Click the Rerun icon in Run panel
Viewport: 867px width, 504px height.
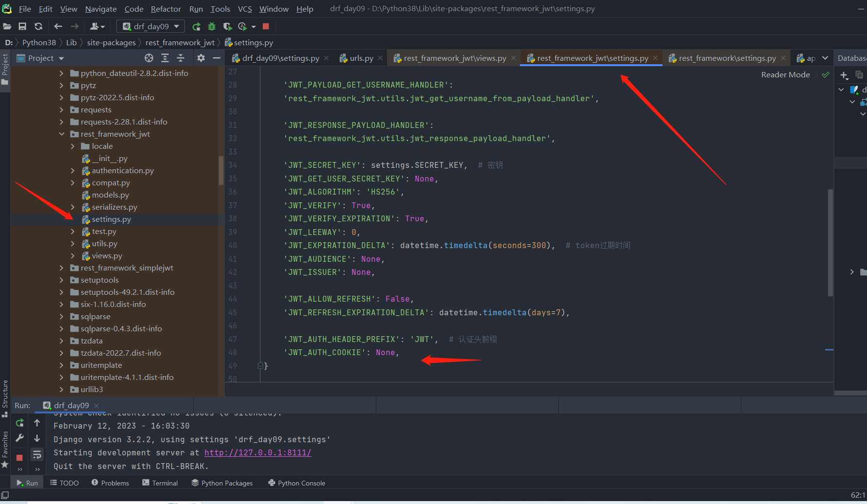tap(19, 423)
